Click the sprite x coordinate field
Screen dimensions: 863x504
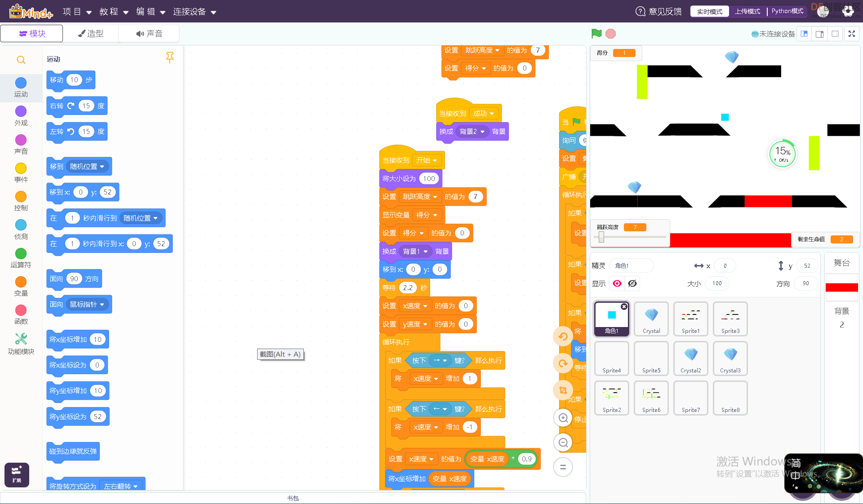tap(725, 265)
